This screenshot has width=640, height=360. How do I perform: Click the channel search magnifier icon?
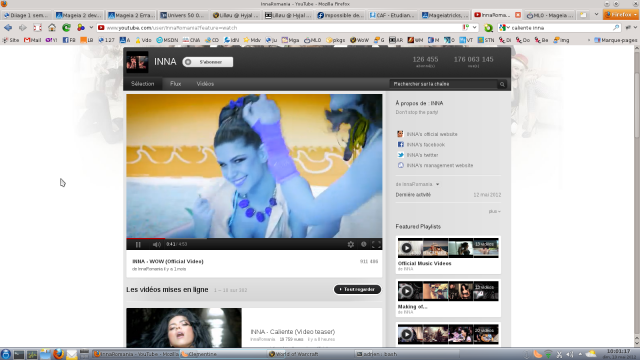coord(502,84)
